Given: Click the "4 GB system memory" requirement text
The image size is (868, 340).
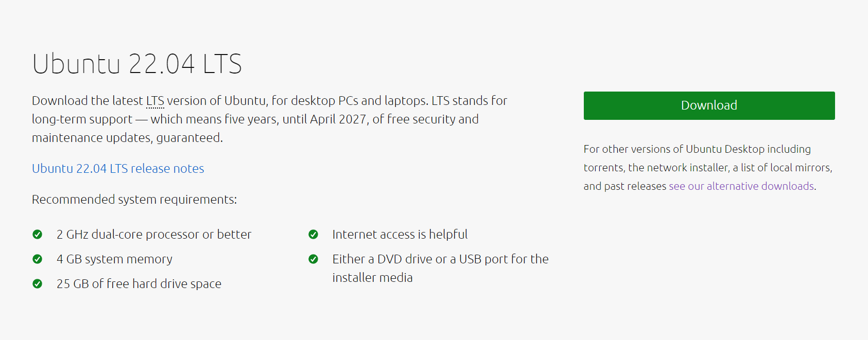Looking at the screenshot, I should click(114, 259).
